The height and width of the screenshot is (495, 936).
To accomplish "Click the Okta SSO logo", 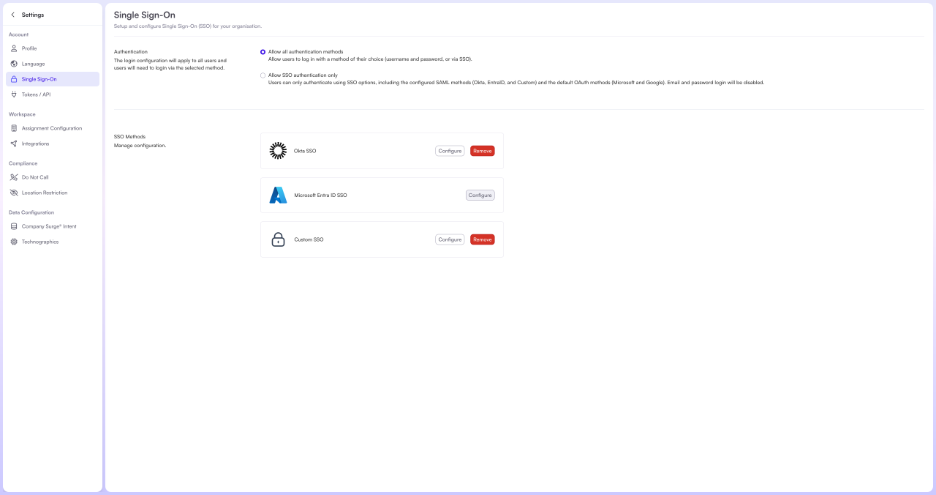I will pos(278,151).
